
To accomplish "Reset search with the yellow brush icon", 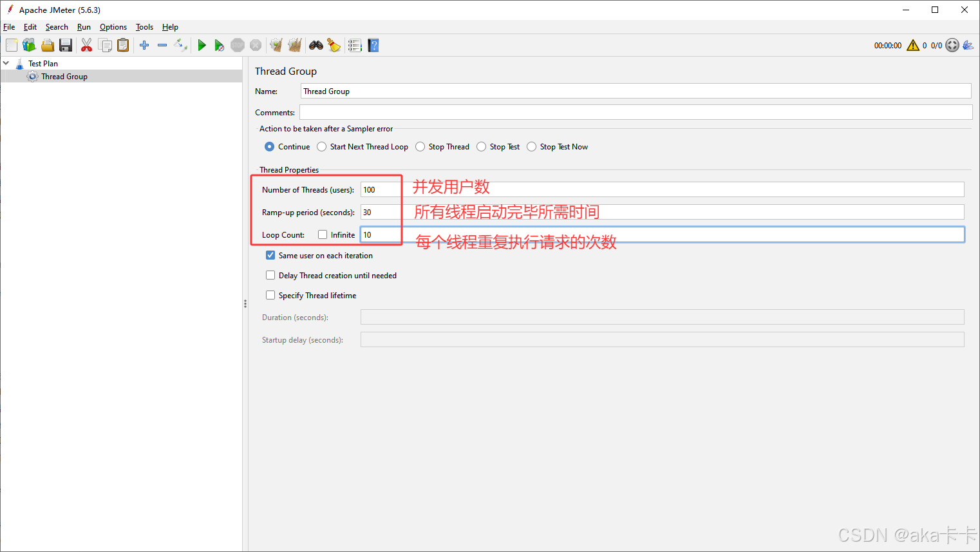I will (334, 45).
